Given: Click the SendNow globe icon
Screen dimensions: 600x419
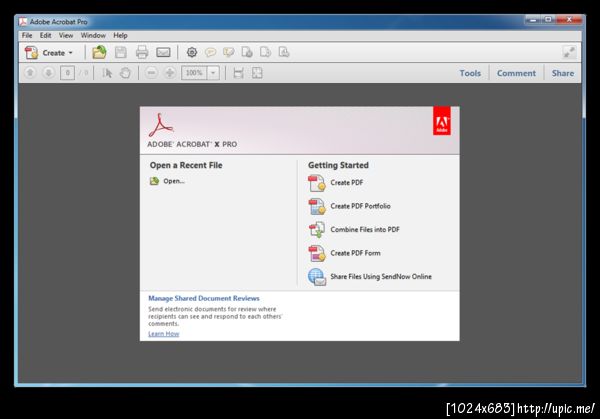Looking at the screenshot, I should tap(317, 277).
